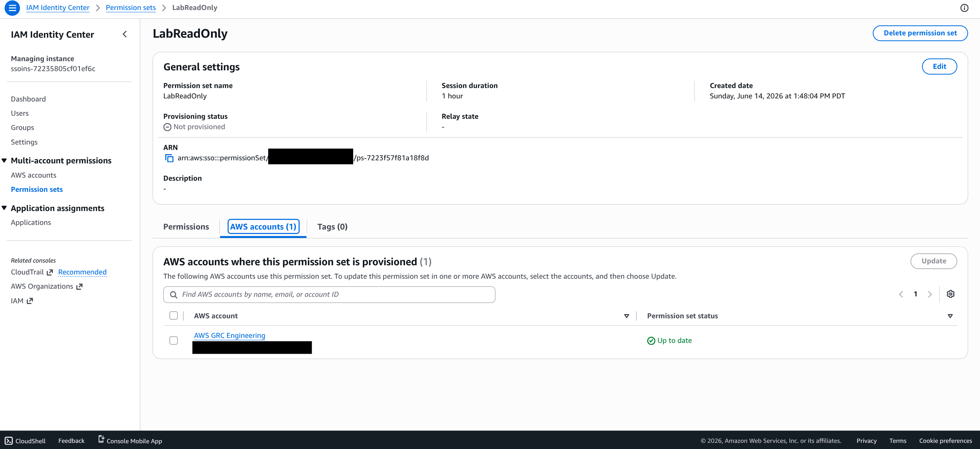
Task: Click the Created date value text
Action: tap(777, 96)
